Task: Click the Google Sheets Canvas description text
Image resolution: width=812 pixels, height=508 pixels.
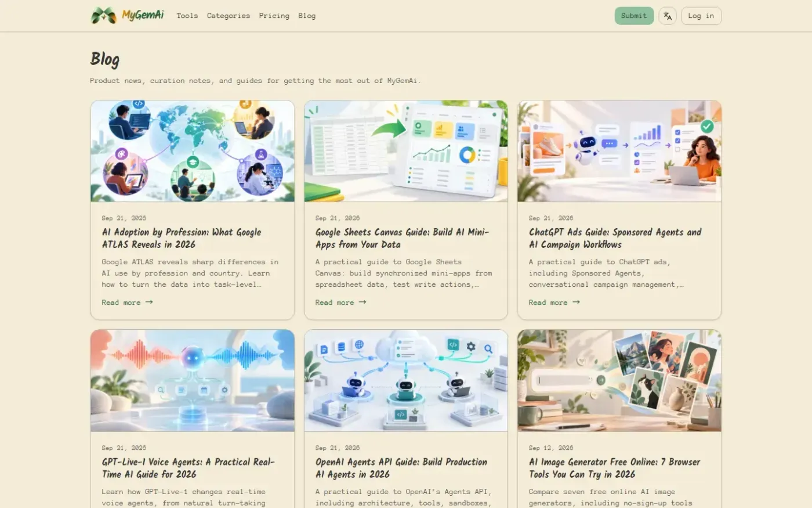Action: (404, 273)
